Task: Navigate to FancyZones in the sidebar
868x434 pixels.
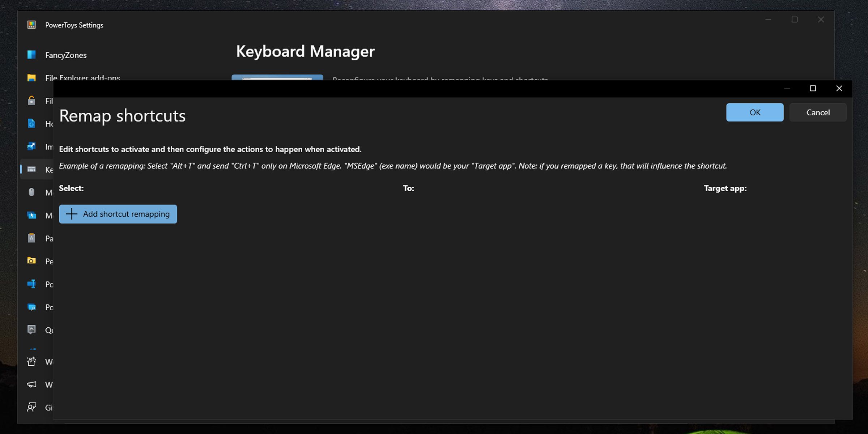Action: pyautogui.click(x=66, y=55)
